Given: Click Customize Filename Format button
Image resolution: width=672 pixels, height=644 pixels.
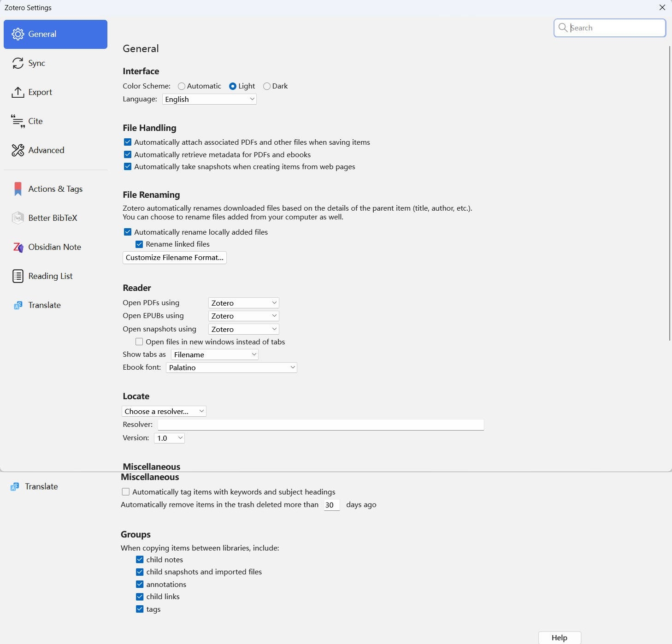Looking at the screenshot, I should (x=175, y=258).
